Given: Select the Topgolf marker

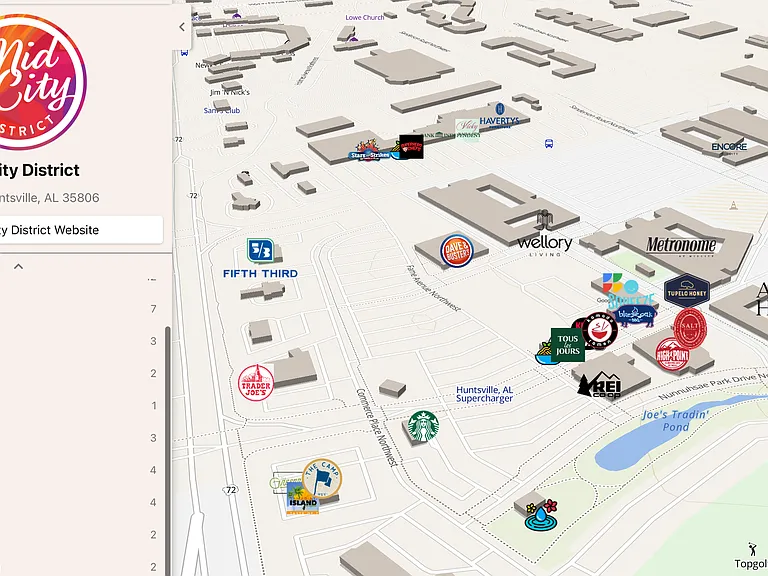Looking at the screenshot, I should (752, 556).
